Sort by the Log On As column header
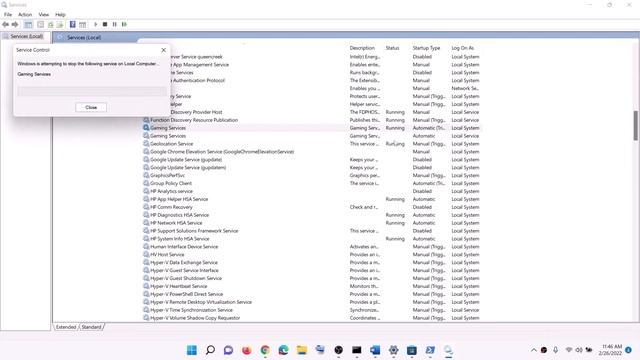This screenshot has height=360, width=640. click(x=462, y=48)
